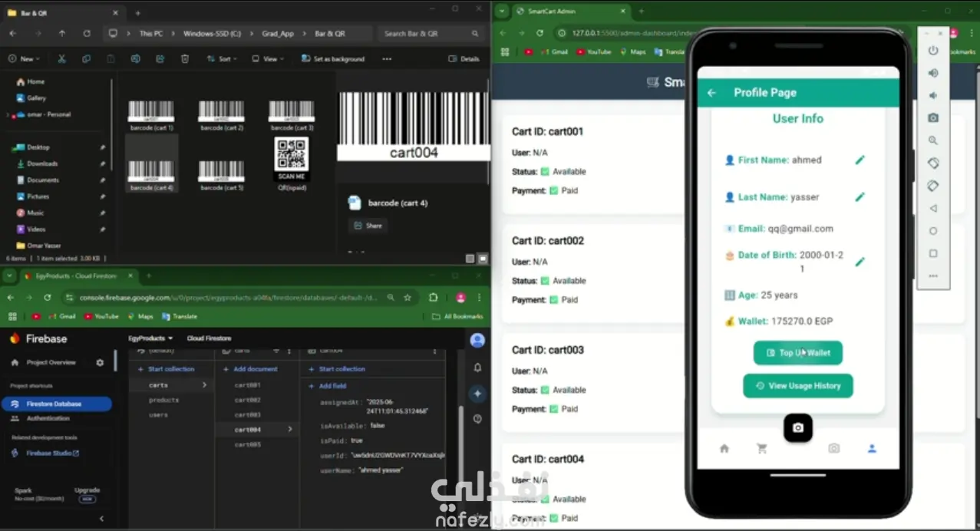Open the cart tab in phone bottom bar
This screenshot has width=980, height=531.
pos(761,448)
